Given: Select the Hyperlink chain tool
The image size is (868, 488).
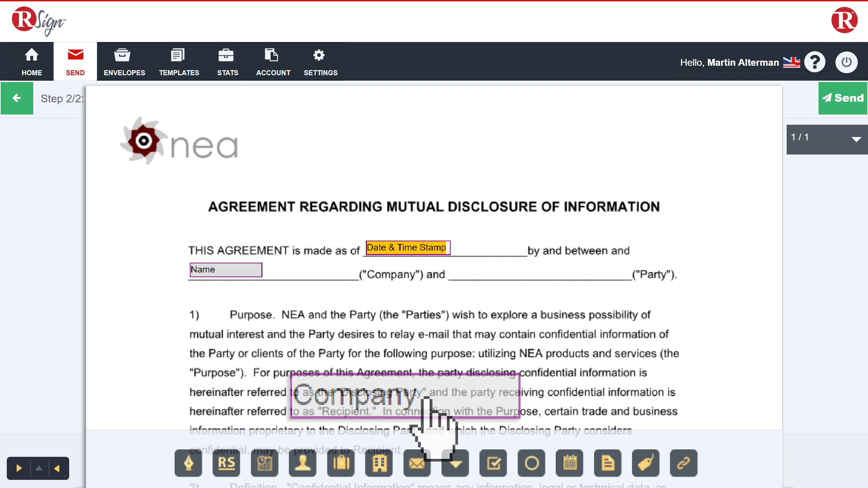Looking at the screenshot, I should point(684,463).
